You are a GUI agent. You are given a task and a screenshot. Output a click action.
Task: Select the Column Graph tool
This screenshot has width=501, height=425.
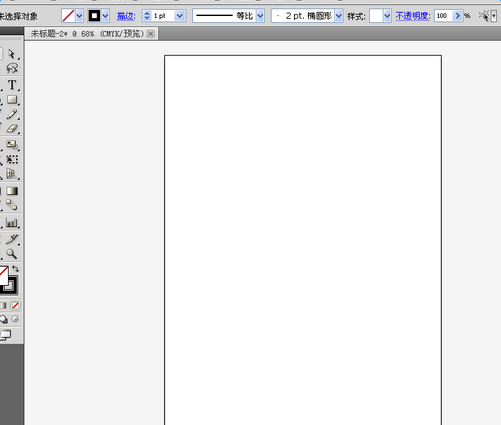pyautogui.click(x=12, y=223)
